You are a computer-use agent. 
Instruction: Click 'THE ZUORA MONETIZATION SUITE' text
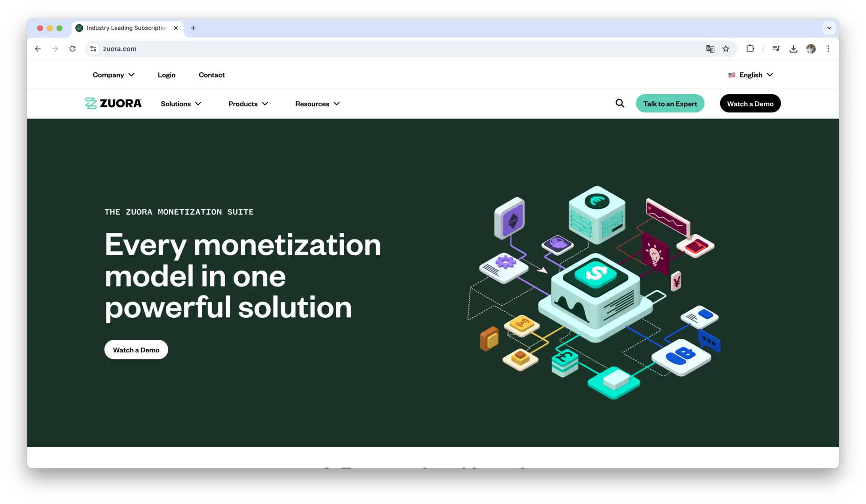point(179,212)
